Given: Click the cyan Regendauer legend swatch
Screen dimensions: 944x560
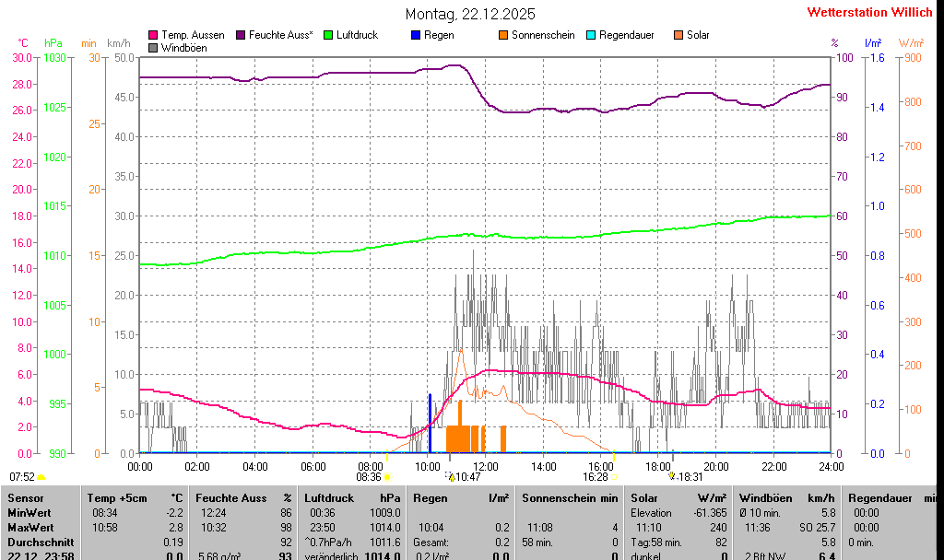Looking at the screenshot, I should 591,35.
